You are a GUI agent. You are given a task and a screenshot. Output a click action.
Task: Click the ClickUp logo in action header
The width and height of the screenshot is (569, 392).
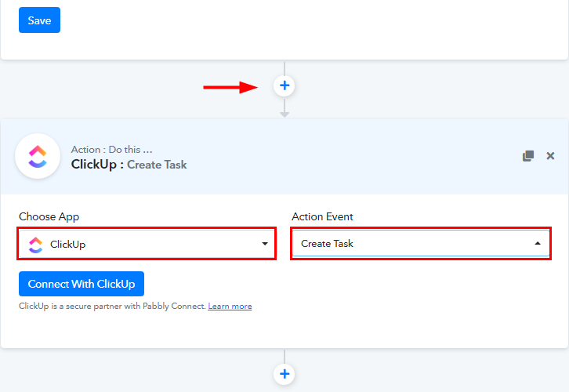click(x=38, y=157)
